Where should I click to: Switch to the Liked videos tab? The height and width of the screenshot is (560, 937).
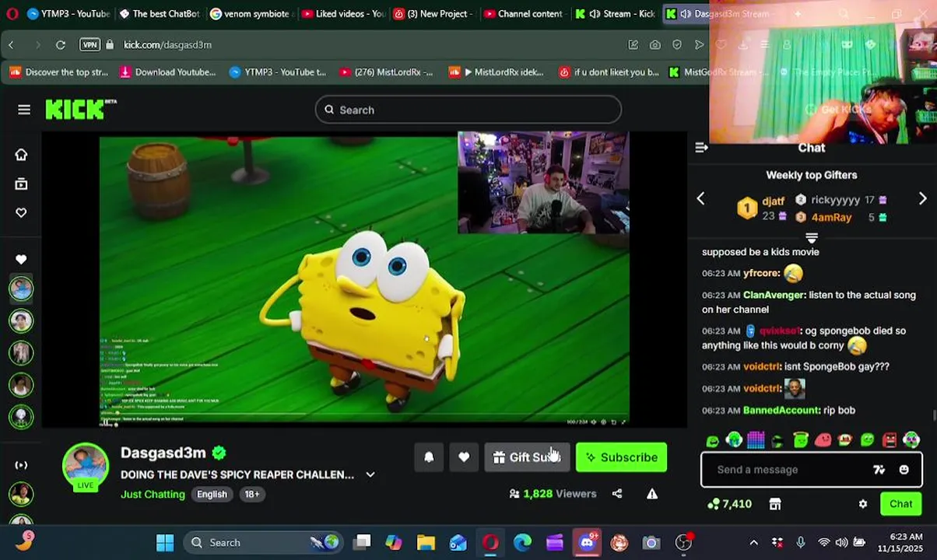(x=342, y=14)
